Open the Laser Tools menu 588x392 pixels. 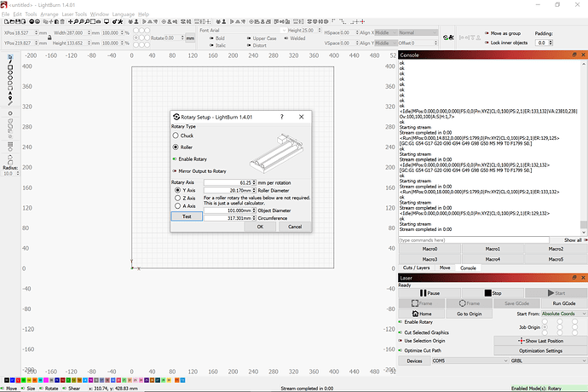(x=74, y=14)
